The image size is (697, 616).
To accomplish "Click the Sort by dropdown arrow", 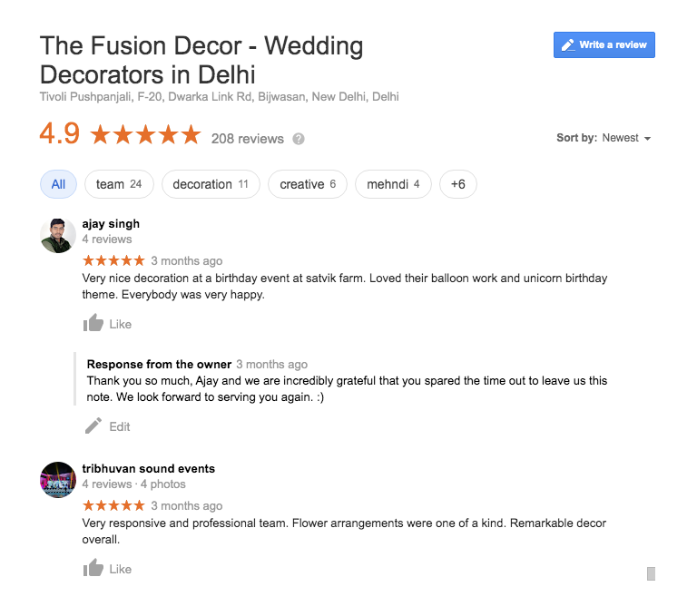I will [647, 139].
